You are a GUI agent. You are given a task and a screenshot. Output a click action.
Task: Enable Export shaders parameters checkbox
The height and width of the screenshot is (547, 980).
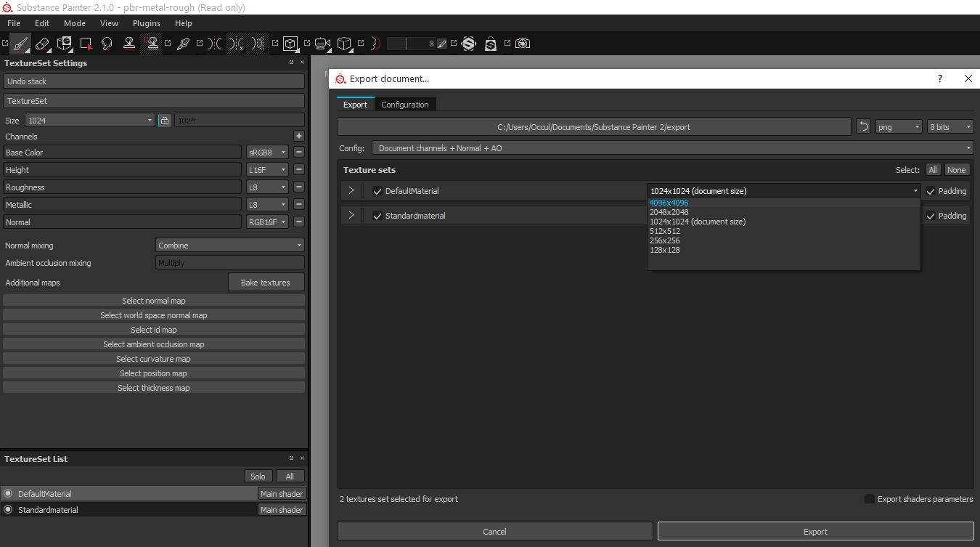tap(869, 499)
